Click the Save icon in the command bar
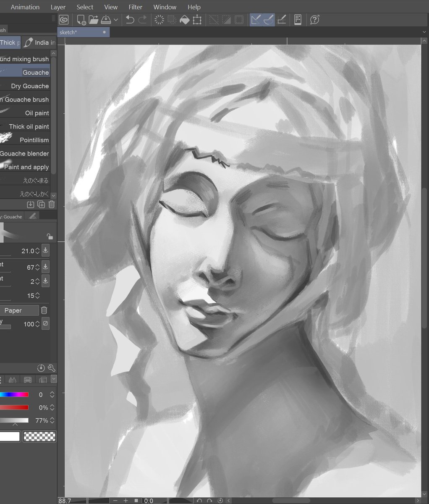Viewport: 429px width, 504px height. (106, 19)
